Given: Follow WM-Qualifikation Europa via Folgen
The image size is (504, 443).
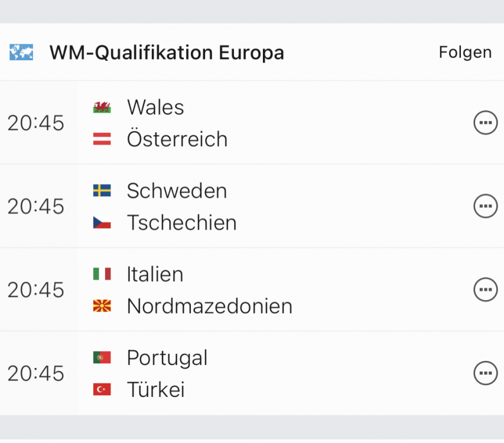Looking at the screenshot, I should click(x=465, y=53).
